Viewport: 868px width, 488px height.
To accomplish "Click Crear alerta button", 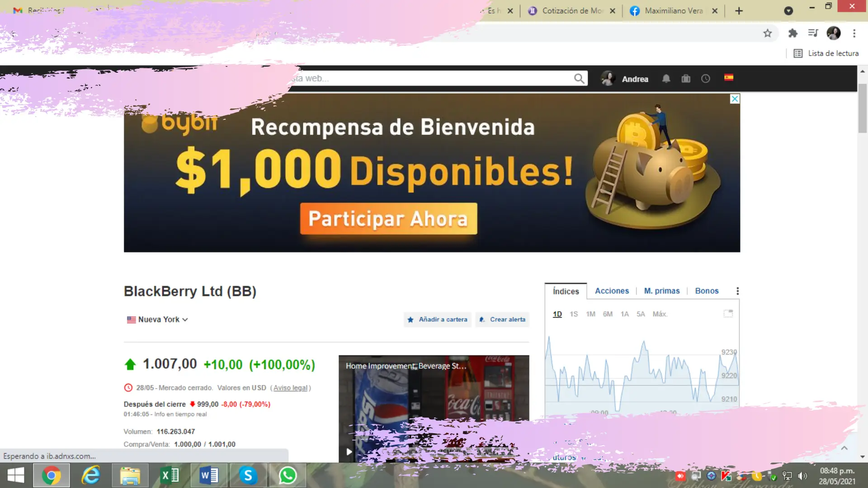I will tap(502, 319).
